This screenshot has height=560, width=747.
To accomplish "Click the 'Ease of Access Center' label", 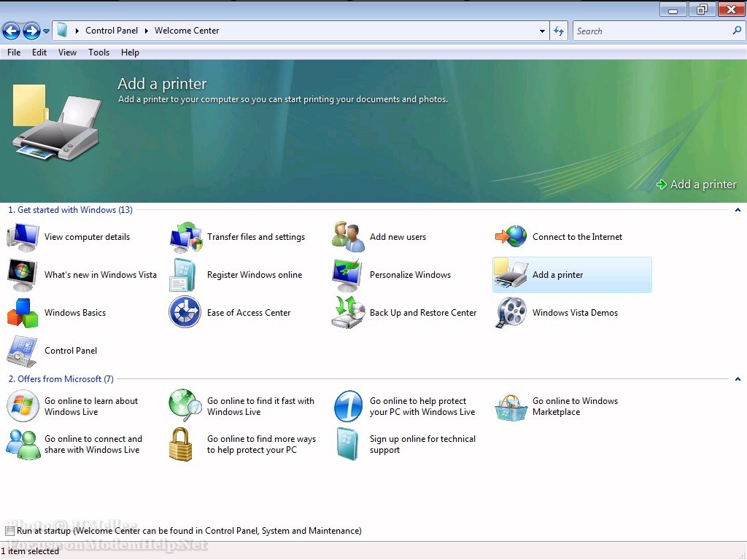I will pyautogui.click(x=249, y=313).
